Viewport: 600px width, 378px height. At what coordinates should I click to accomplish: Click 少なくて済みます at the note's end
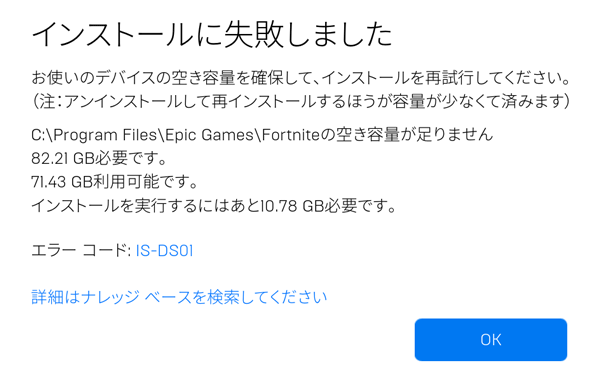tap(503, 101)
